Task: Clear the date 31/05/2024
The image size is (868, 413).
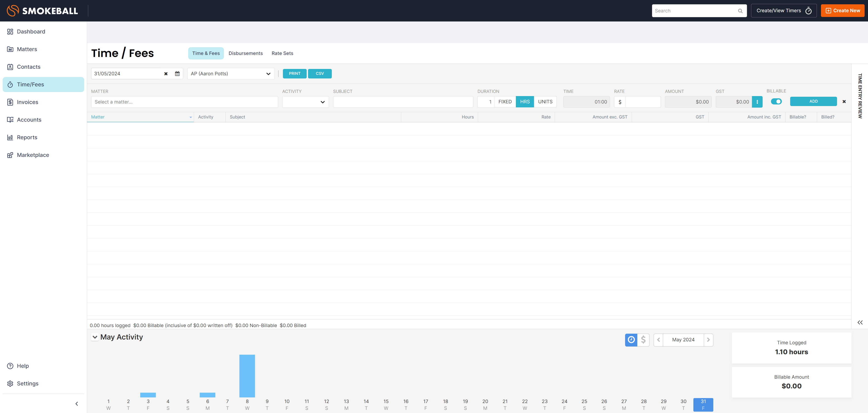Action: 166,74
